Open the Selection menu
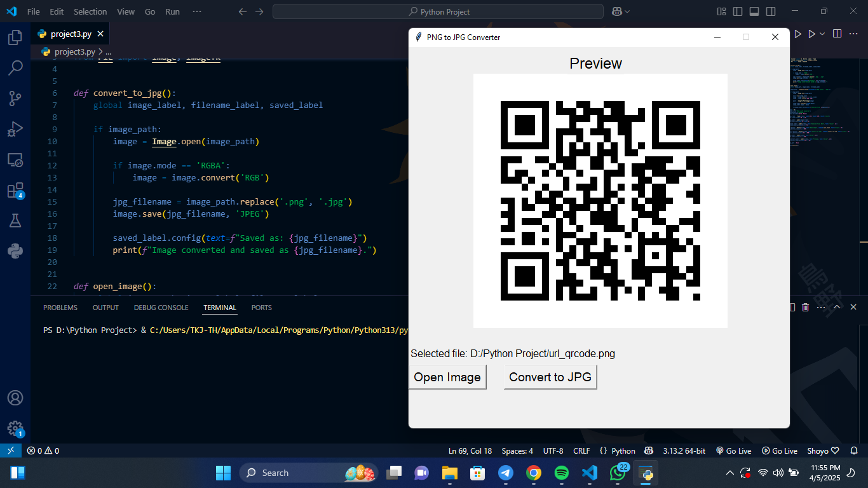The height and width of the screenshot is (488, 868). (90, 11)
